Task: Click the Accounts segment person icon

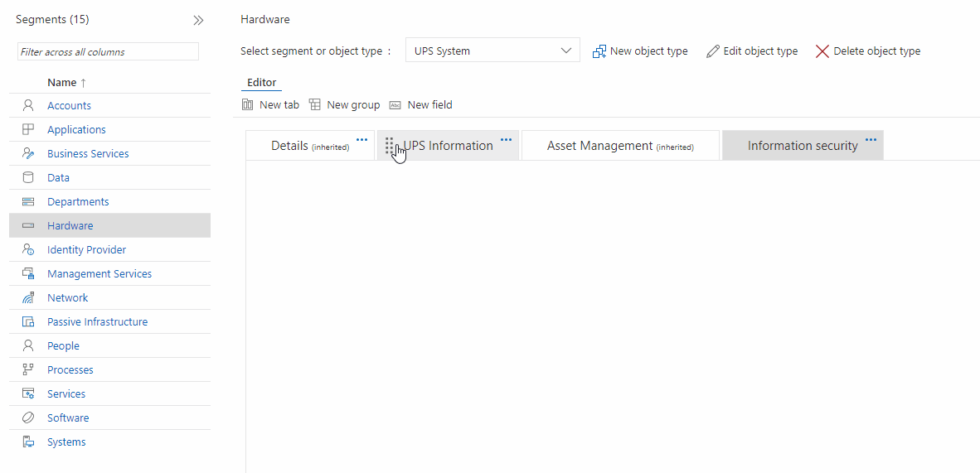Action: click(27, 105)
